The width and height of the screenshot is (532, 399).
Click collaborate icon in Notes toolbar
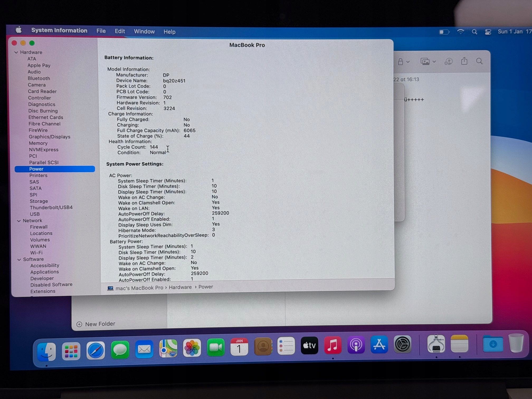(448, 61)
